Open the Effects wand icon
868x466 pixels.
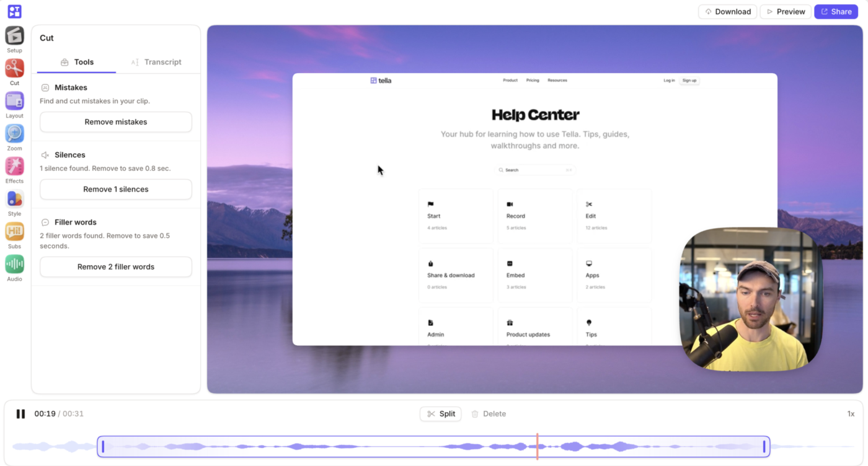pyautogui.click(x=14, y=166)
